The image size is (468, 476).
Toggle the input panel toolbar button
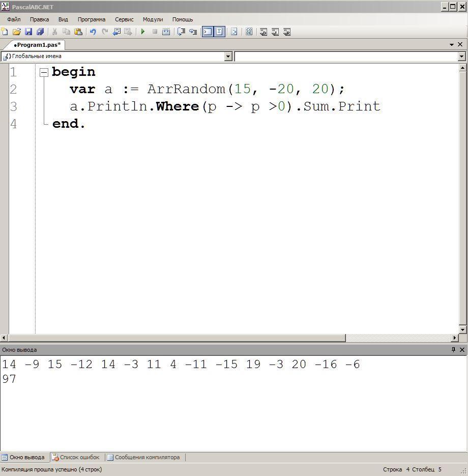click(219, 32)
